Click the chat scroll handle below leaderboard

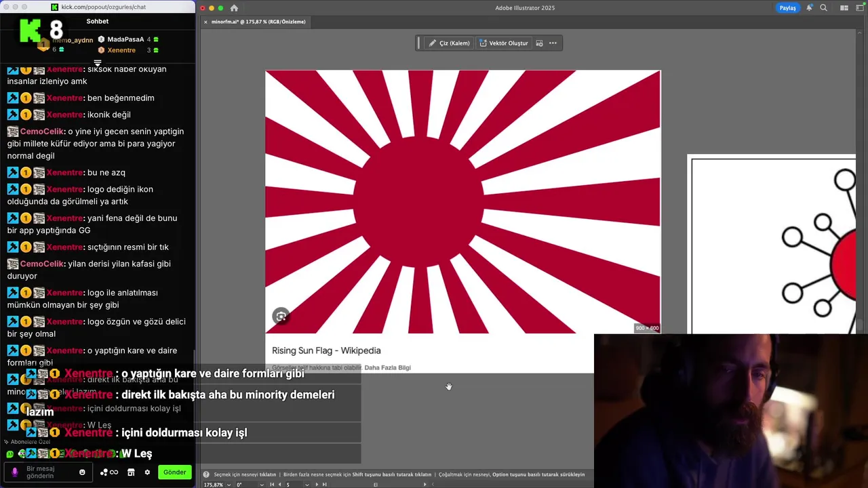(98, 63)
